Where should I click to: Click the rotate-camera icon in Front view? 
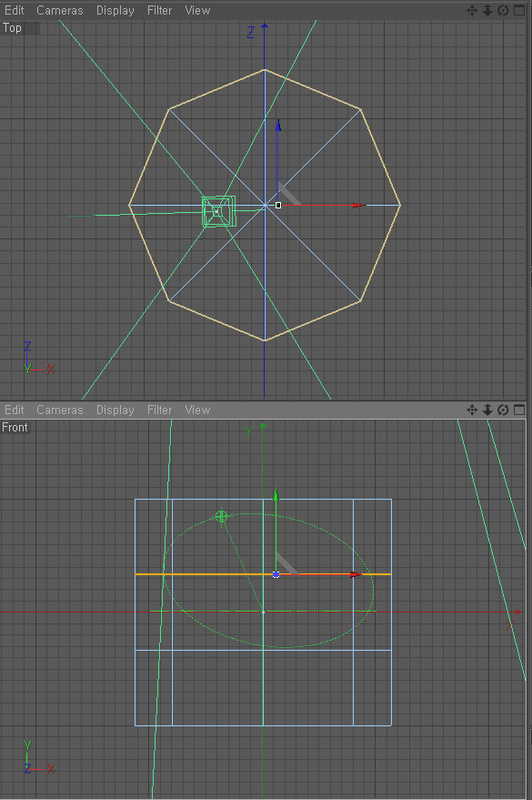(x=504, y=410)
